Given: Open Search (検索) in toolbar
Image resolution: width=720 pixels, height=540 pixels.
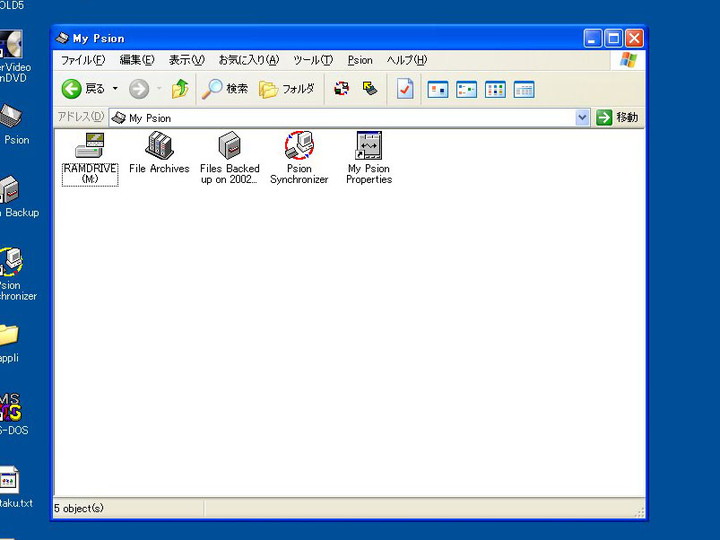Looking at the screenshot, I should point(225,89).
